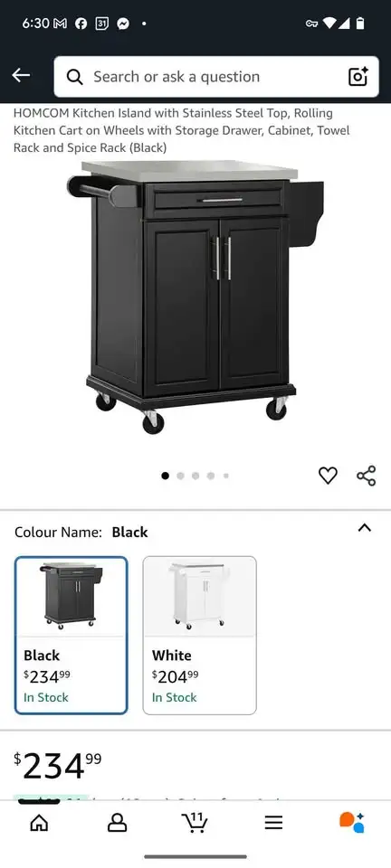The height and width of the screenshot is (868, 391).
Task: Open the main kitchen cart product image
Action: pos(195,297)
